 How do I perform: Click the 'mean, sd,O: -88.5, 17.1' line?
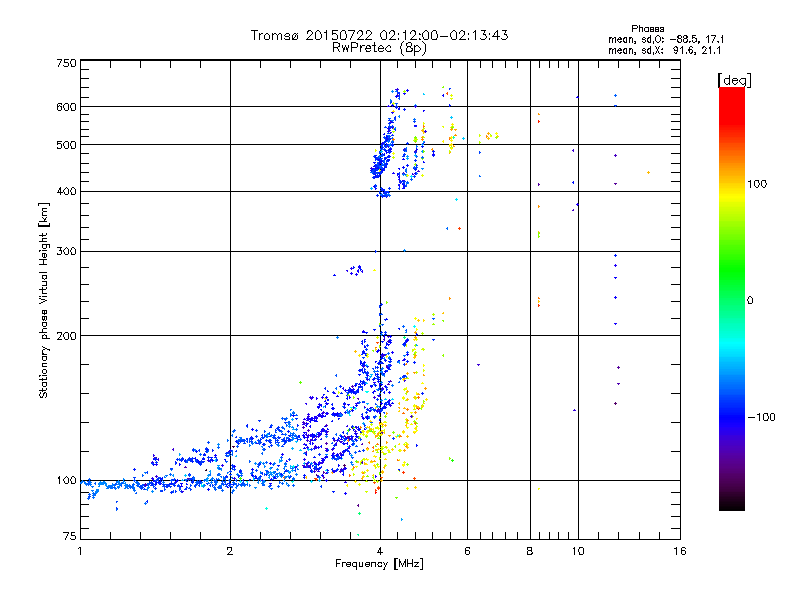[666, 39]
